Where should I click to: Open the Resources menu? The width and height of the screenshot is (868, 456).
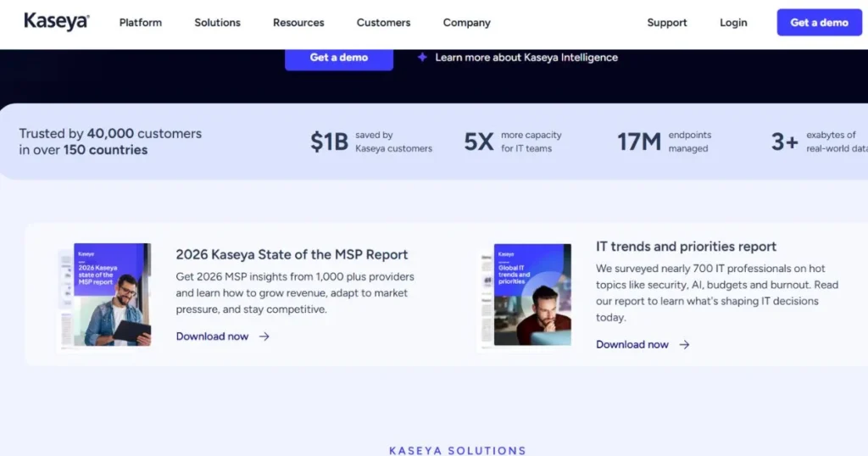click(x=298, y=23)
